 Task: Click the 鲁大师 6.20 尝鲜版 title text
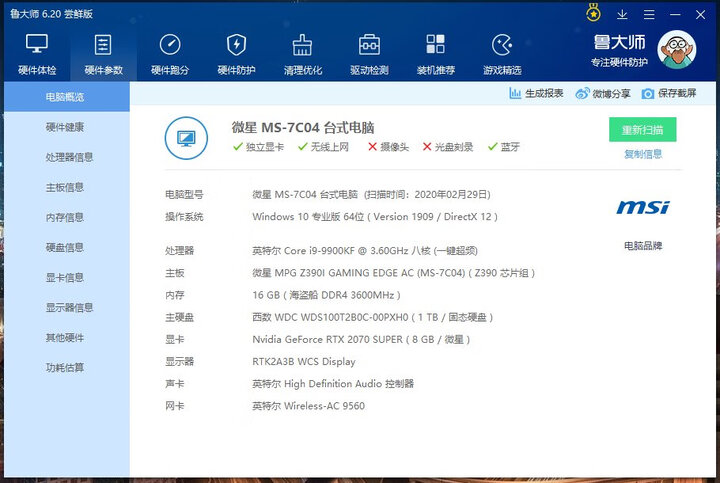[x=51, y=14]
